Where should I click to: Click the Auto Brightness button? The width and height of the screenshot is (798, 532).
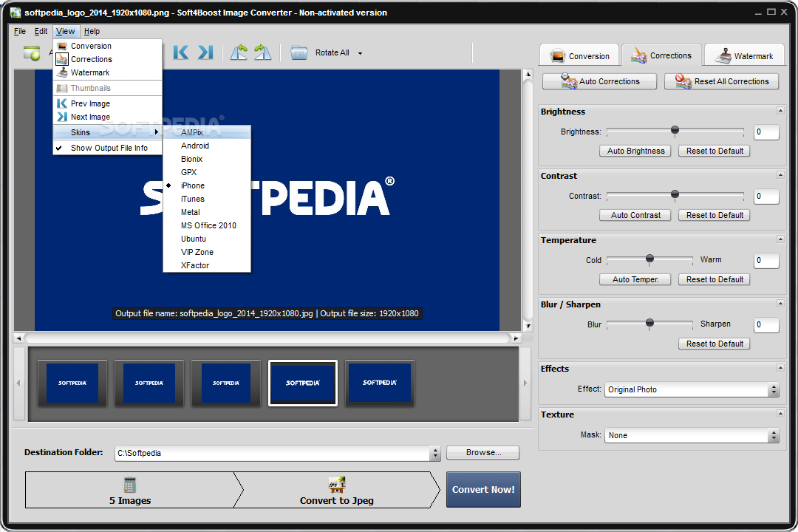click(635, 151)
